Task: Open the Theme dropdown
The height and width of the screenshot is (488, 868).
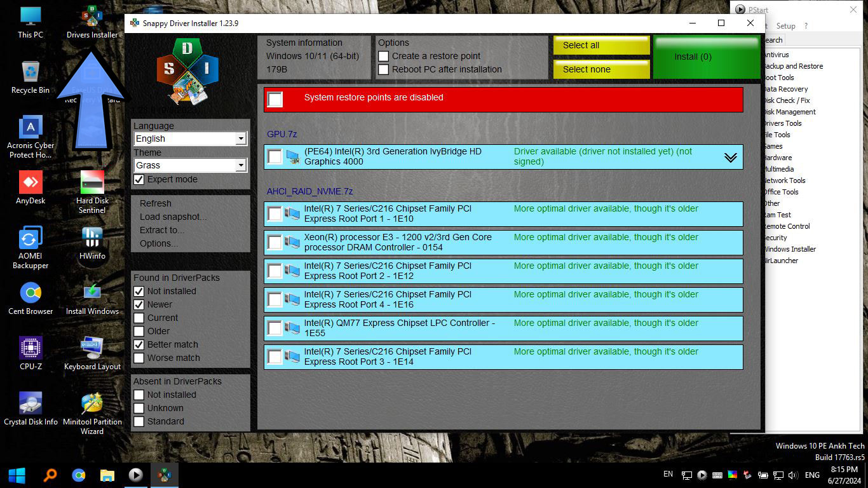Action: click(x=241, y=165)
